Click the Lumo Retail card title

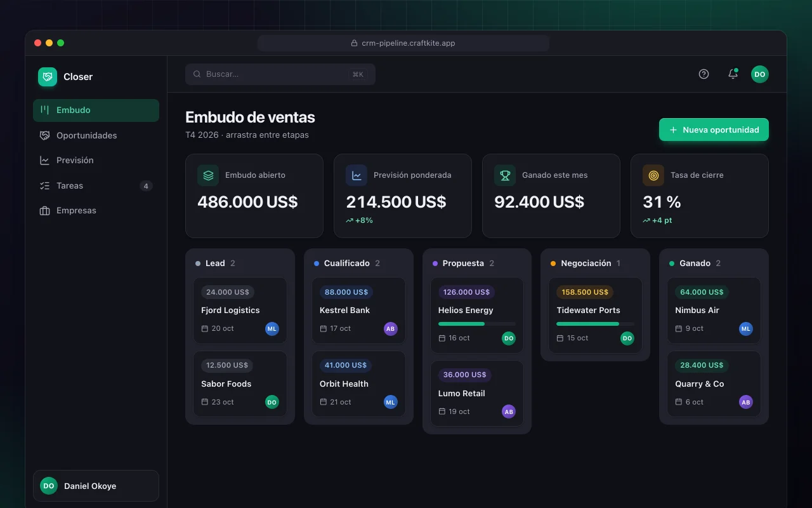point(462,394)
